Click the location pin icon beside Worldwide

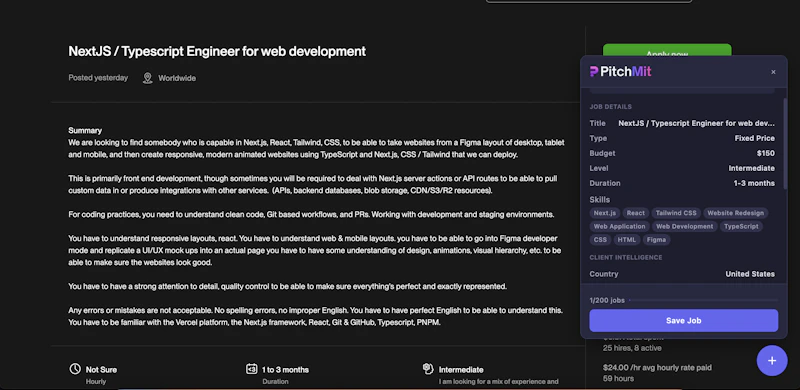tap(147, 78)
